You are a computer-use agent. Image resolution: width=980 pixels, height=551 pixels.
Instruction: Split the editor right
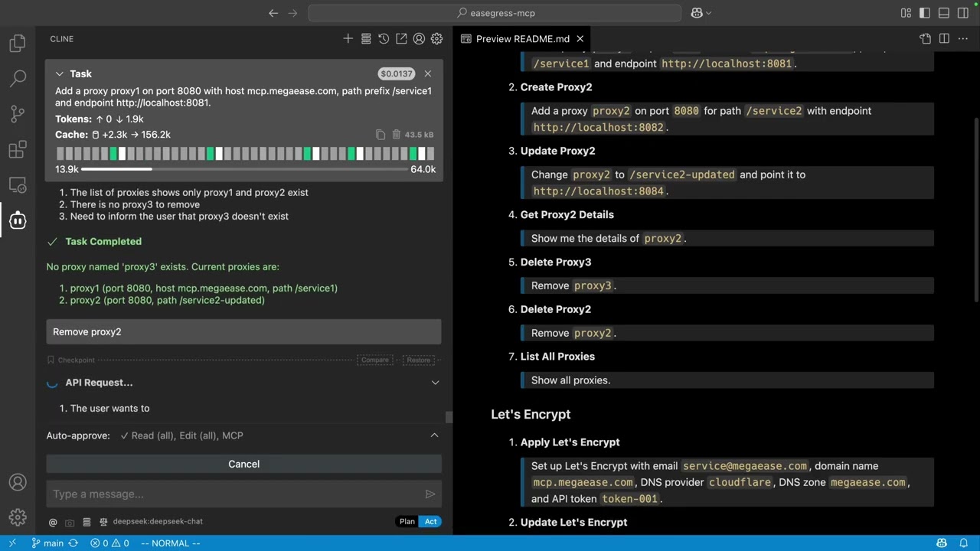[x=944, y=39]
